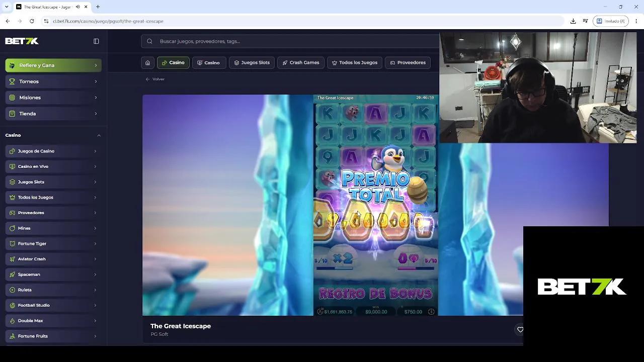
Task: Click the Juegos Slots sidebar icon
Action: (12, 182)
